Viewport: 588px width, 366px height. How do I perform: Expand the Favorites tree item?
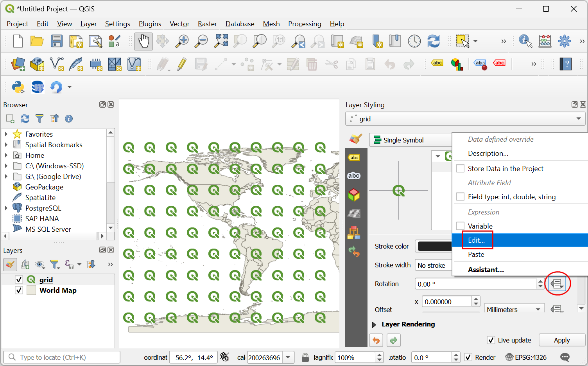[6, 134]
